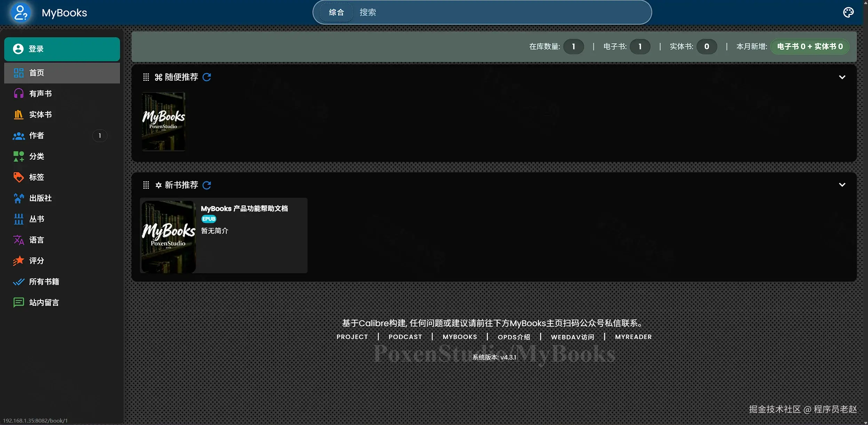Click the title MyBooks 产品功能帮助文档
This screenshot has width=868, height=425.
tap(244, 208)
